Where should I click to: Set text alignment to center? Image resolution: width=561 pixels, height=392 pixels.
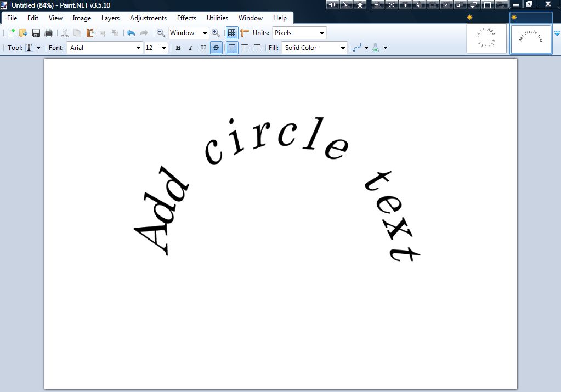[x=244, y=48]
